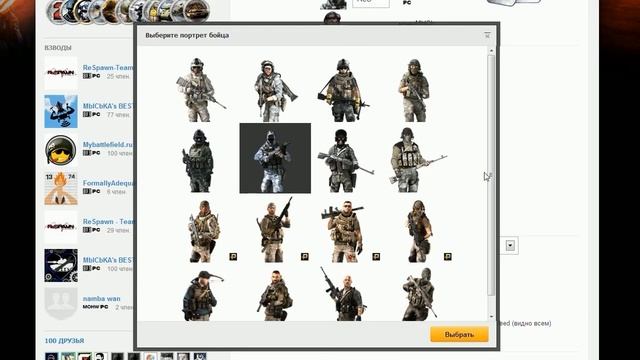Click the portrait list scrollbar thumb
Image resolution: width=640 pixels, height=360 pixels.
point(491,175)
